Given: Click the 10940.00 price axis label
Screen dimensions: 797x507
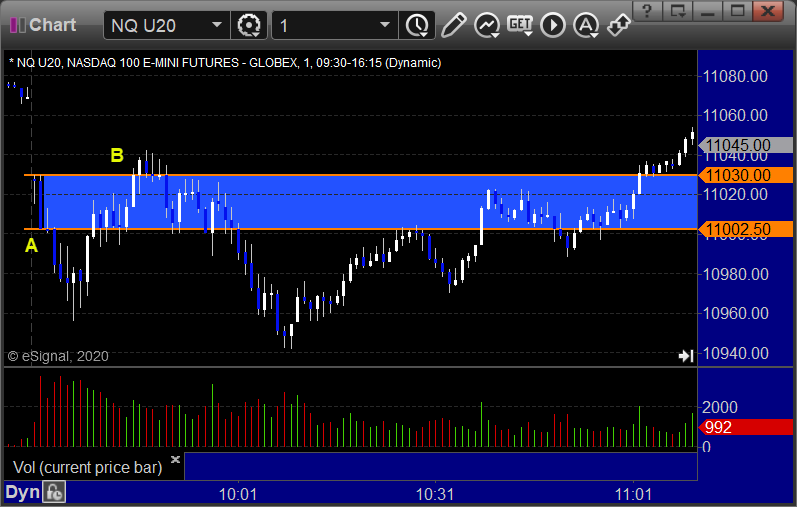Looking at the screenshot, I should click(x=735, y=353).
